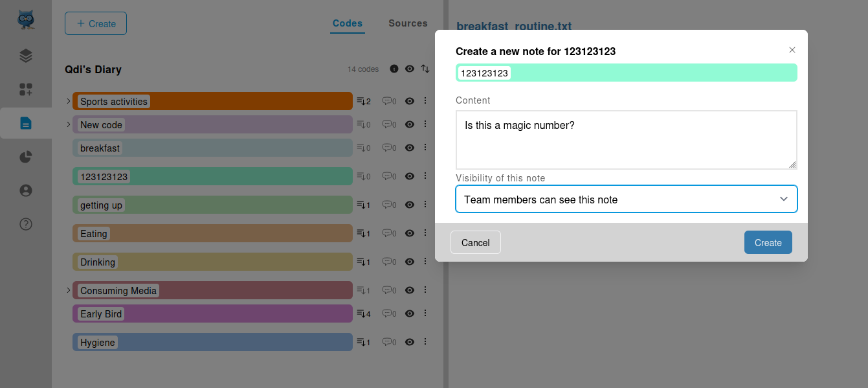Screen dimensions: 868x388
Task: Click comment icon for Hygiene code
Action: (389, 342)
